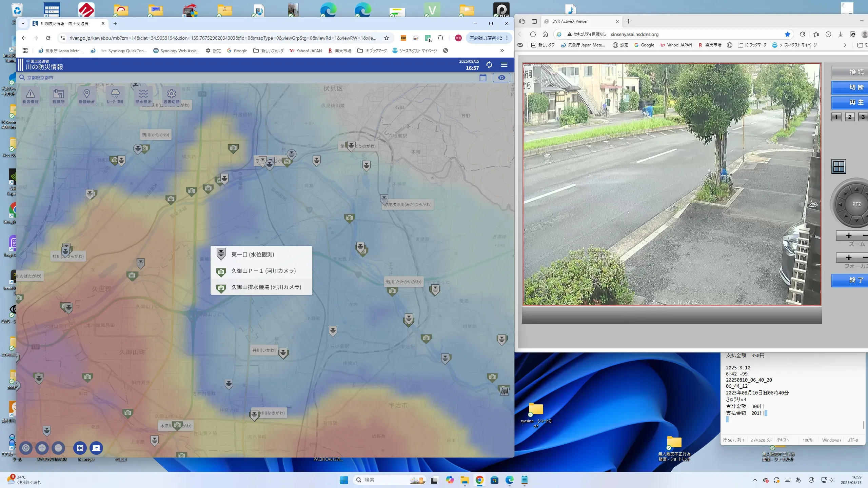The height and width of the screenshot is (488, 868).
Task: Click the 京都府京都市 location search field
Action: point(40,78)
